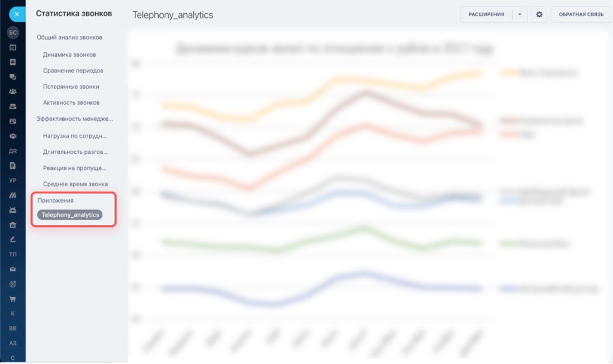Image resolution: width=613 pixels, height=364 pixels.
Task: Click the Обратная связь button
Action: click(x=580, y=14)
